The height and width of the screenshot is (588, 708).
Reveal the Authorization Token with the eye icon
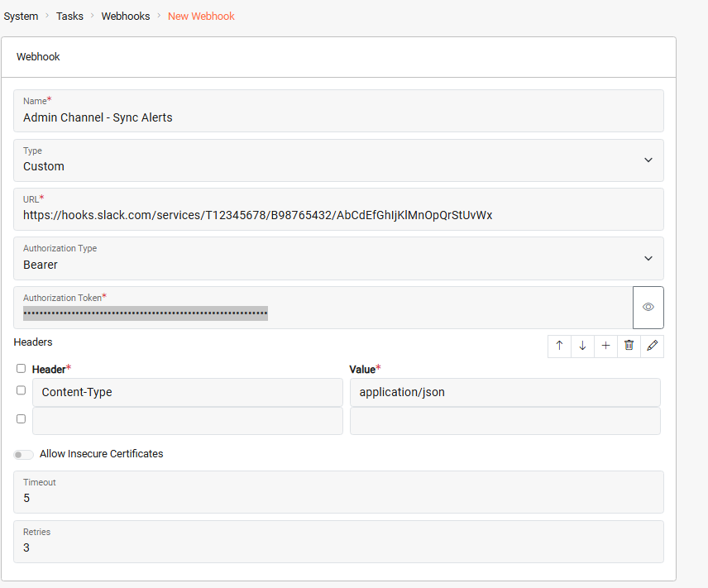pyautogui.click(x=648, y=307)
